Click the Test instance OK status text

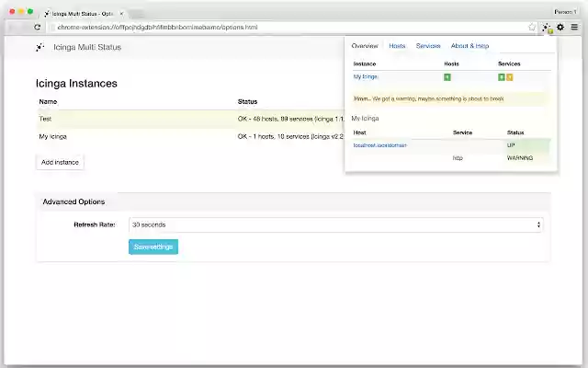coord(291,119)
